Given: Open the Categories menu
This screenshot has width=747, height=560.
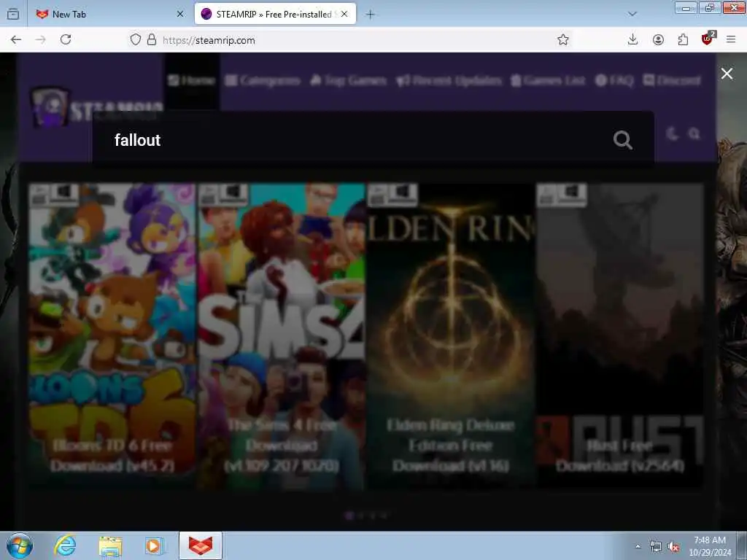Looking at the screenshot, I should (x=263, y=80).
